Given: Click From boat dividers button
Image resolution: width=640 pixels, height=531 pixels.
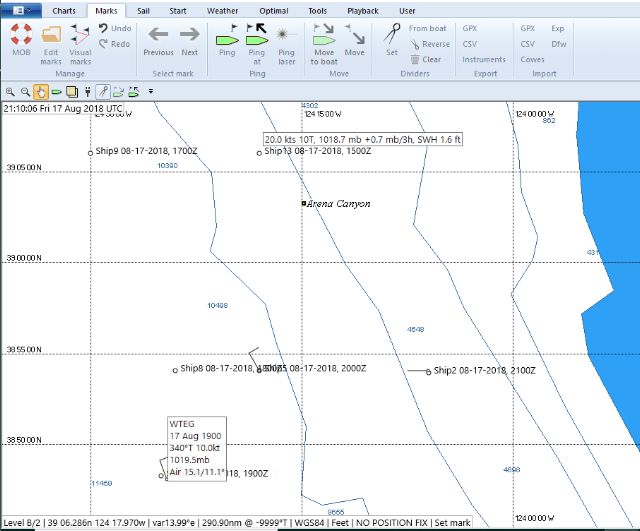Looking at the screenshot, I should tap(428, 28).
